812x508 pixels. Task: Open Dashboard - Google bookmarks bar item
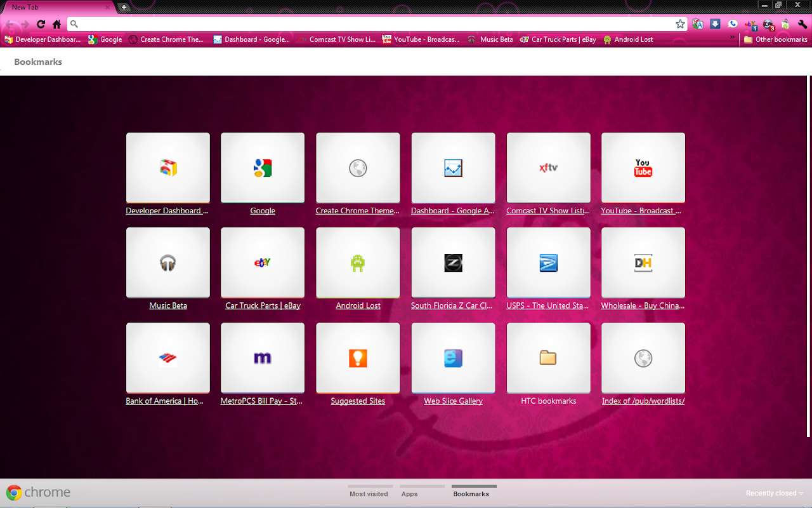[x=252, y=39]
